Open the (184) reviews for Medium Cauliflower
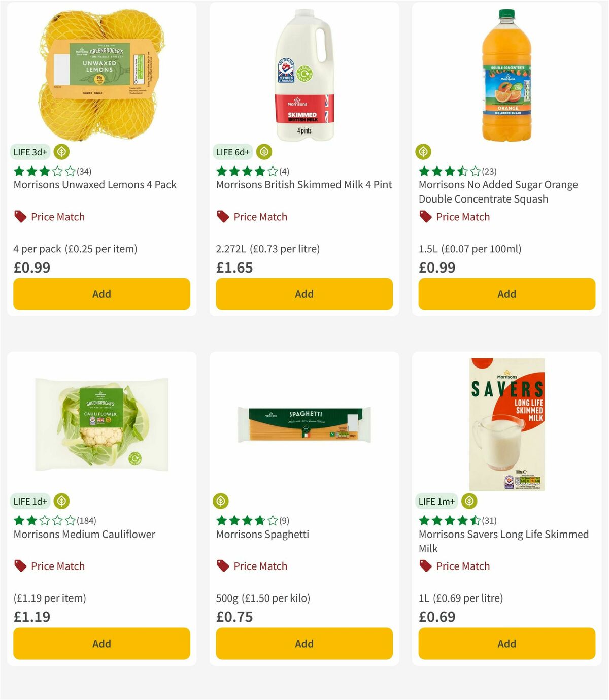Viewport: 609px width, 700px height. (x=87, y=520)
